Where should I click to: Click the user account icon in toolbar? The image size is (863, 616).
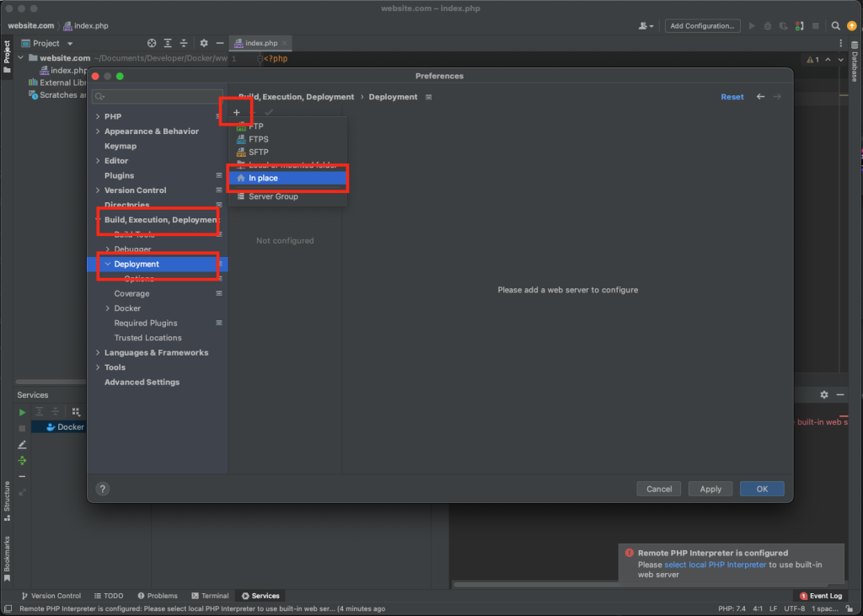646,26
